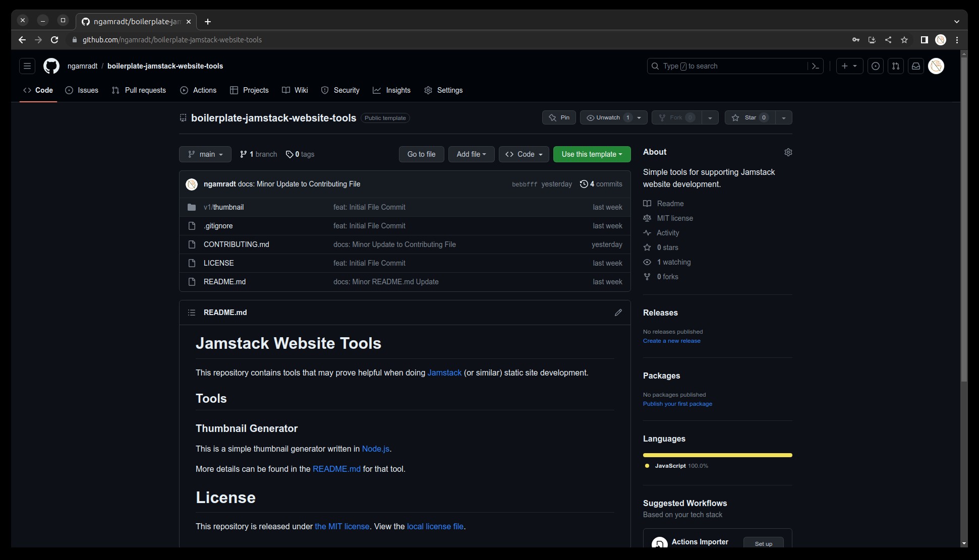Click ngamradt's avatar in the commit row
979x560 pixels.
tap(192, 184)
